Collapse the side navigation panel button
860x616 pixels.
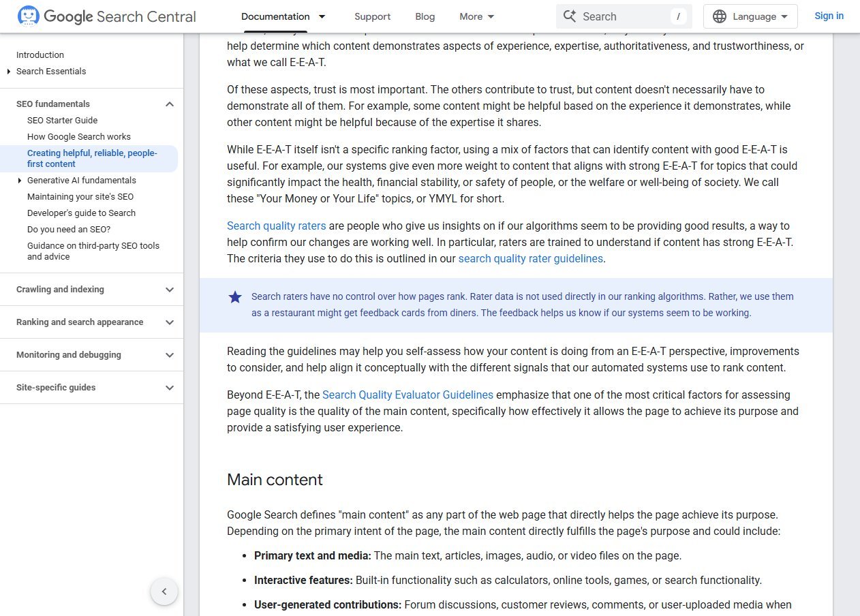164,591
